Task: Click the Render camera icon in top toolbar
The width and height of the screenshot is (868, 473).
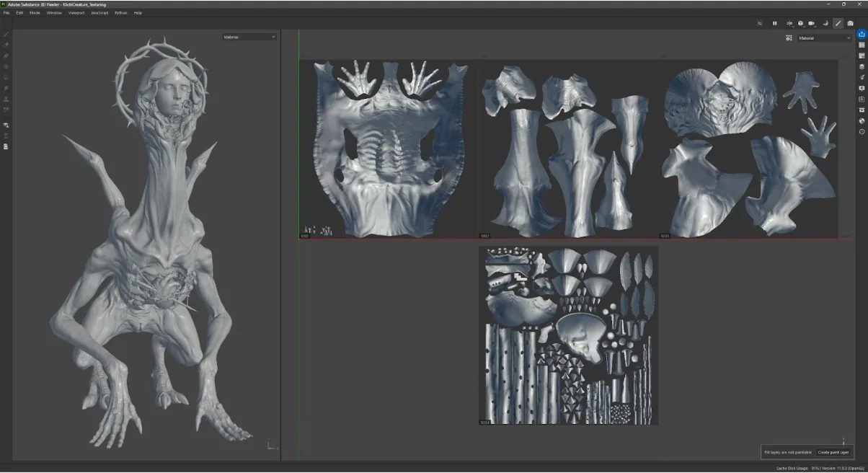Action: pyautogui.click(x=850, y=23)
